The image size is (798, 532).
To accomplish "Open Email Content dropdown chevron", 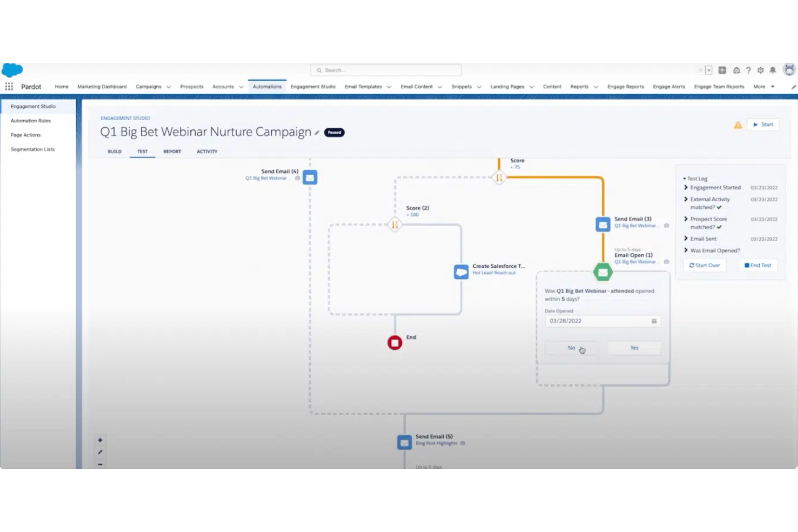I will click(439, 87).
